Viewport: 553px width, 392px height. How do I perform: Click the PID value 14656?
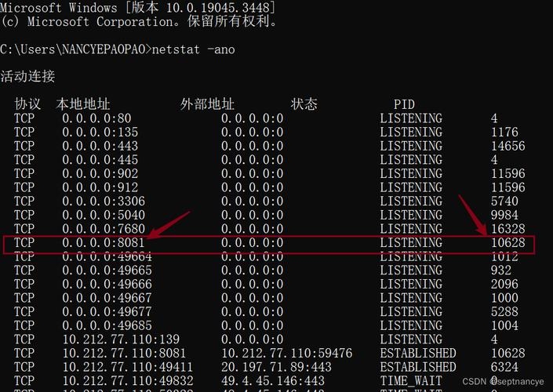[x=508, y=146]
